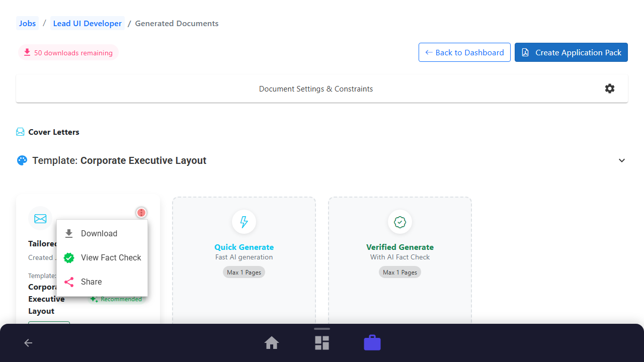Open the briefcase Jobs icon in bottom bar
The image size is (644, 362).
[x=372, y=343]
